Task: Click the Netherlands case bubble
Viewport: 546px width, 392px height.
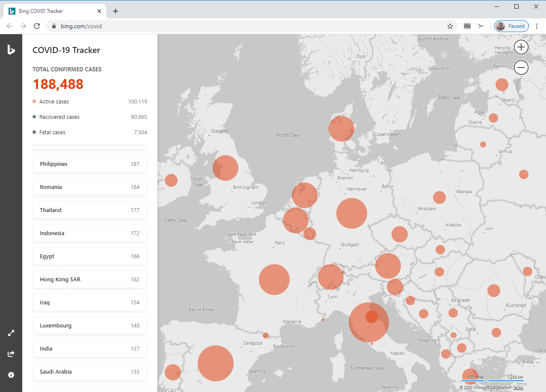Action: coord(305,195)
